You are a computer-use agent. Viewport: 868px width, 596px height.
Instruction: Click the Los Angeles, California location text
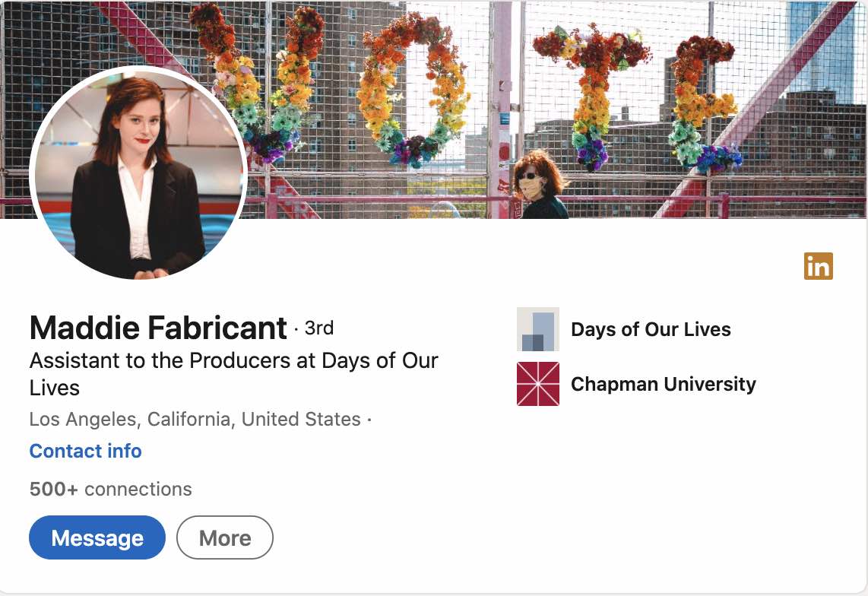[195, 420]
